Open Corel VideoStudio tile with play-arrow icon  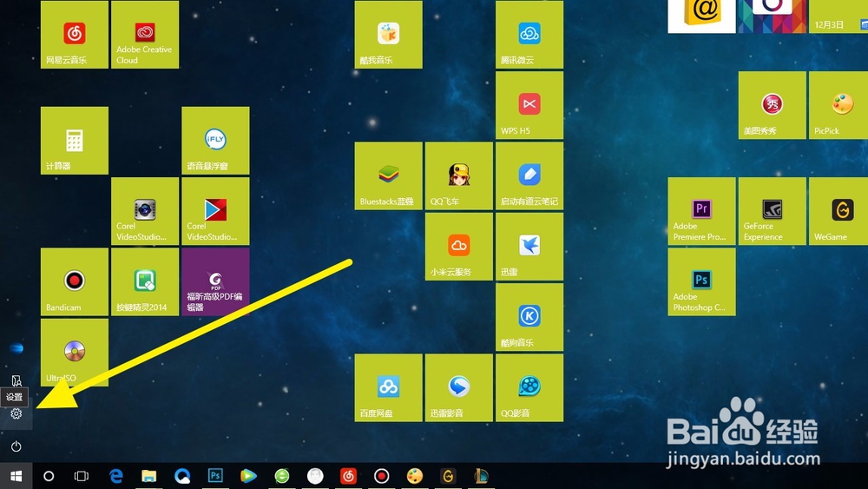point(215,211)
